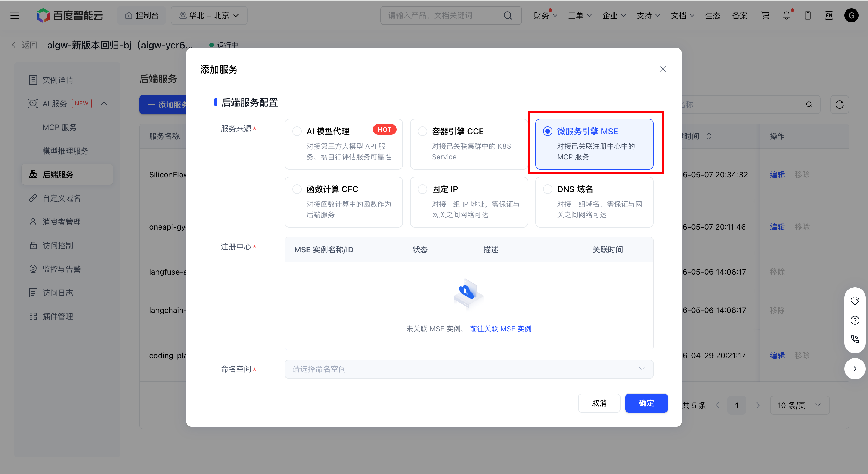Screen dimensions: 868x474
Task: Change the 10 条/页 page size
Action: tap(799, 405)
